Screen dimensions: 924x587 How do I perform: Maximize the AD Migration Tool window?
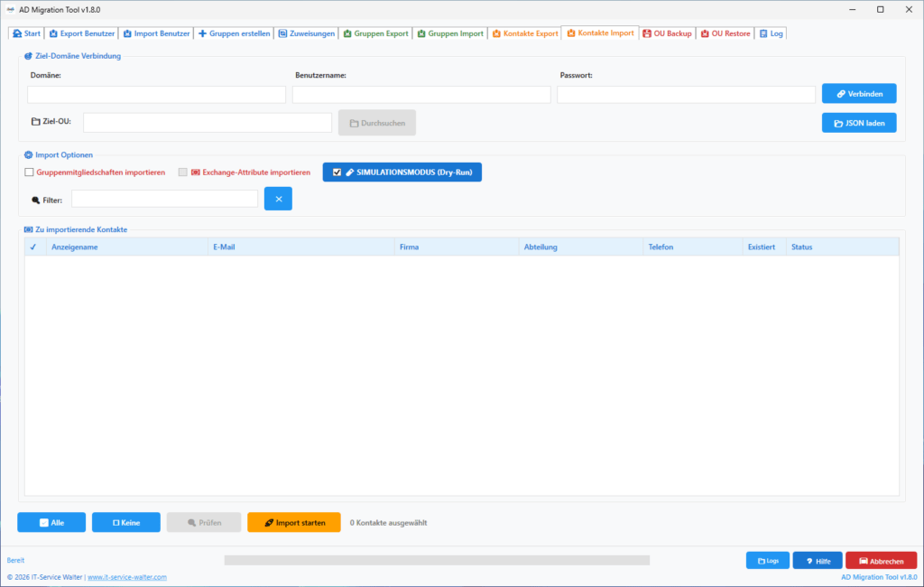tap(881, 9)
